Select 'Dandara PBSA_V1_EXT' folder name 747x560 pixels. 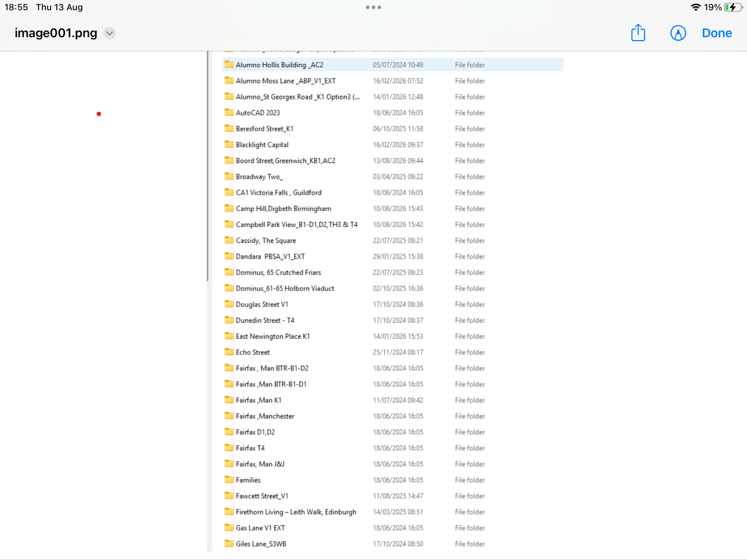270,256
